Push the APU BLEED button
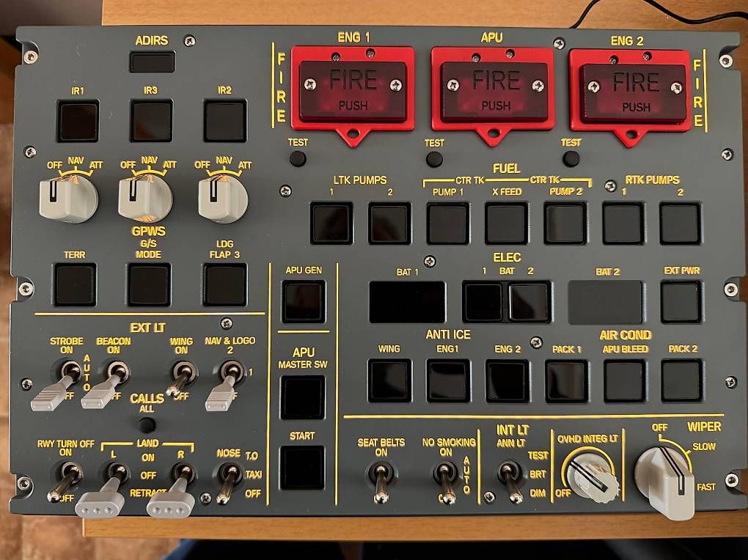Screen dimensions: 748x560 (x=625, y=380)
